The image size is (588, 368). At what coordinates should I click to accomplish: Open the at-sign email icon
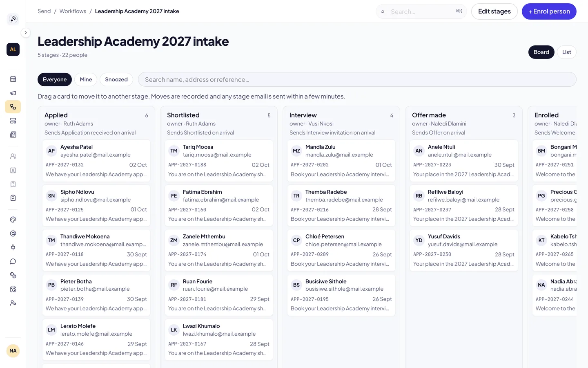click(13, 233)
